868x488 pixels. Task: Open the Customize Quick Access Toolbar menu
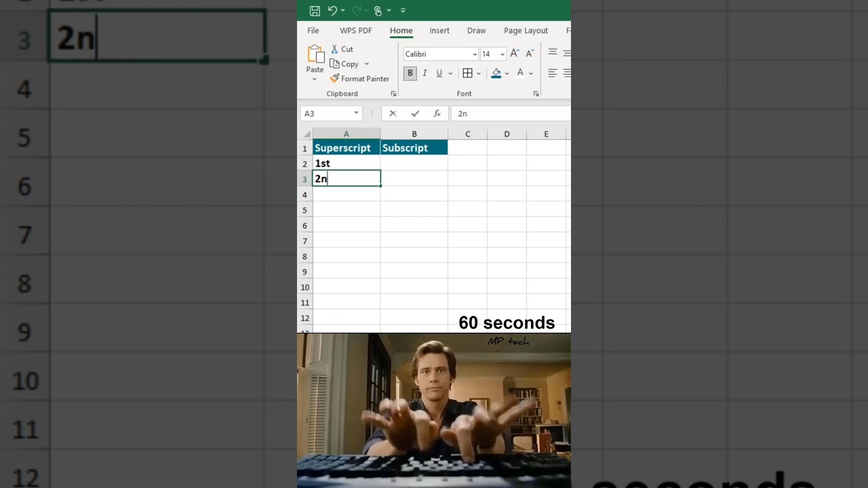[x=403, y=11]
